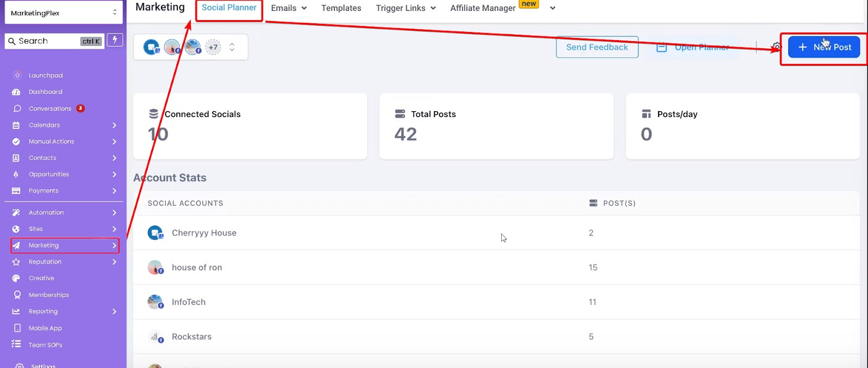Click the Payments card icon
Viewport: 868px width, 368px height.
[16, 191]
